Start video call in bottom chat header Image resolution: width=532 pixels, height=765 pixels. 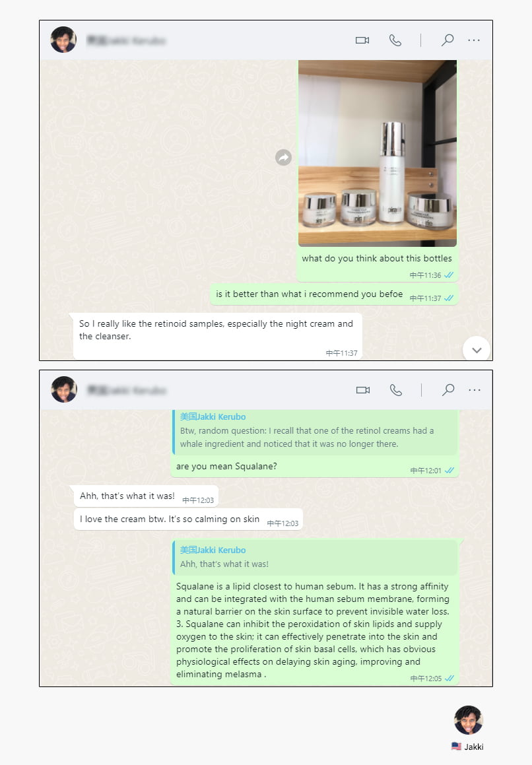pyautogui.click(x=362, y=390)
